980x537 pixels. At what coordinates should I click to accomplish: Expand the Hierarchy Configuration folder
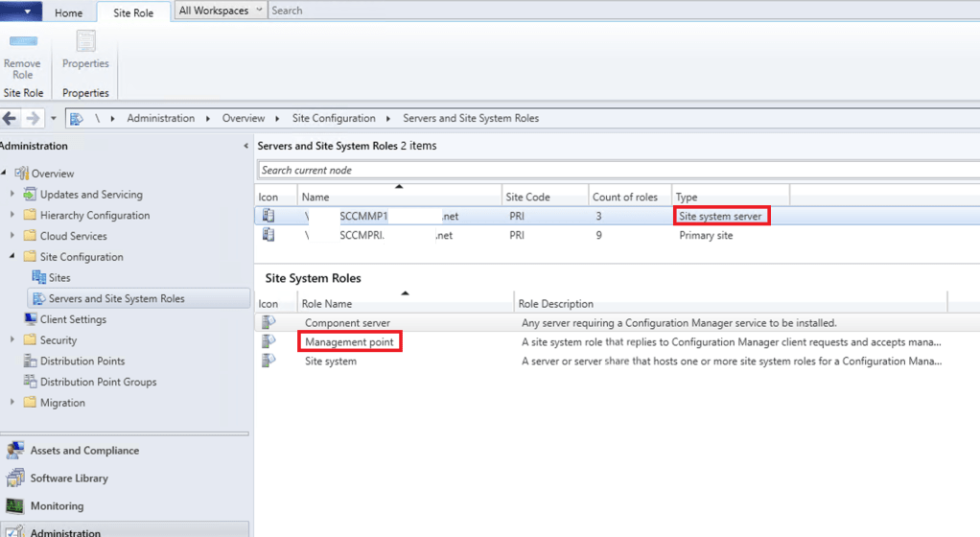tap(12, 216)
